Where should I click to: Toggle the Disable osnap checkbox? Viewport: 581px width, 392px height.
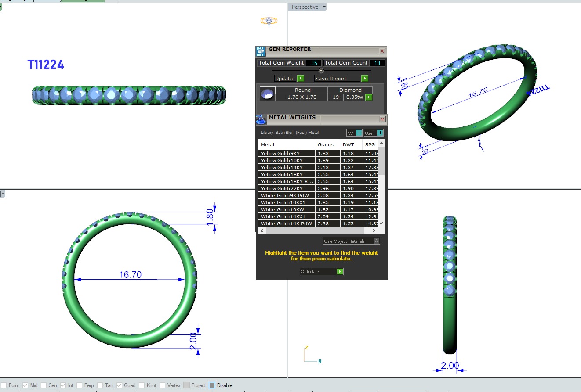pyautogui.click(x=212, y=385)
